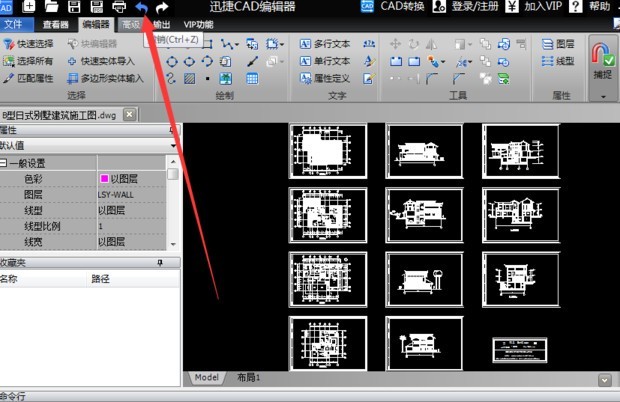Open the 默认值 dropdown
The image size is (620, 402).
pyautogui.click(x=173, y=145)
